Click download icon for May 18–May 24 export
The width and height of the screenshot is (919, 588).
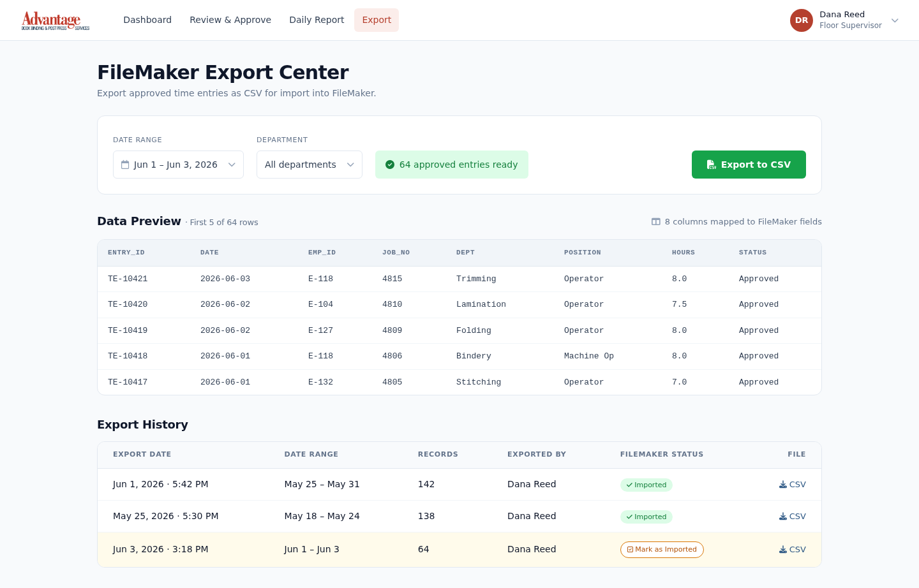pos(783,517)
